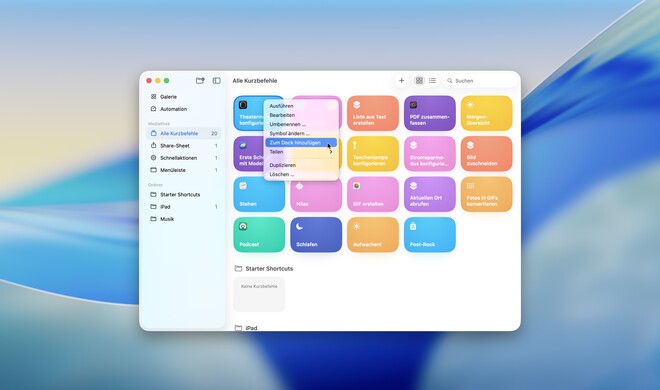Click the layers icon on Aktuellen Ort tile
This screenshot has height=390, width=660.
[x=413, y=186]
